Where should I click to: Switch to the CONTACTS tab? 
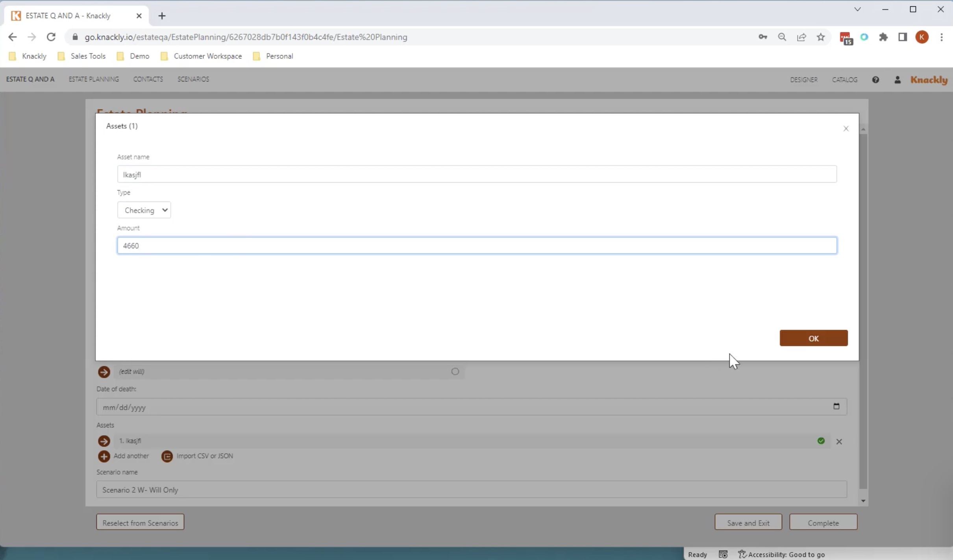tap(148, 79)
